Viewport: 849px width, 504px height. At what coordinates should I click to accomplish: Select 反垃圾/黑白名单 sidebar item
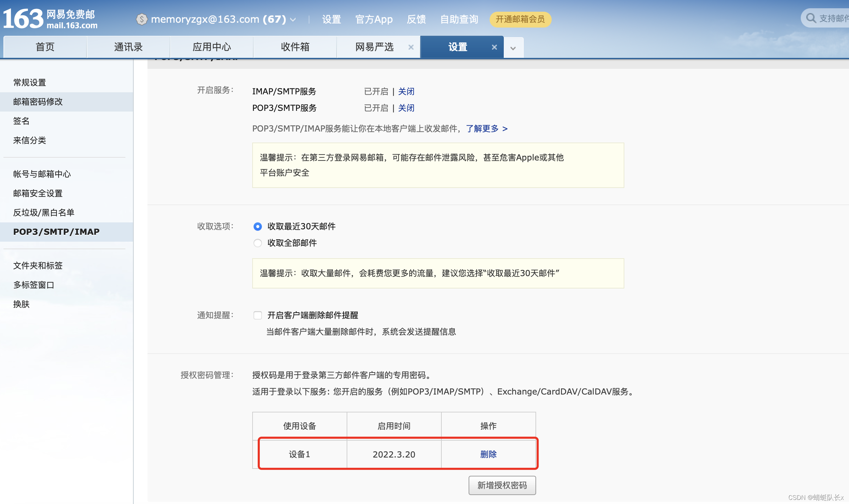click(44, 212)
